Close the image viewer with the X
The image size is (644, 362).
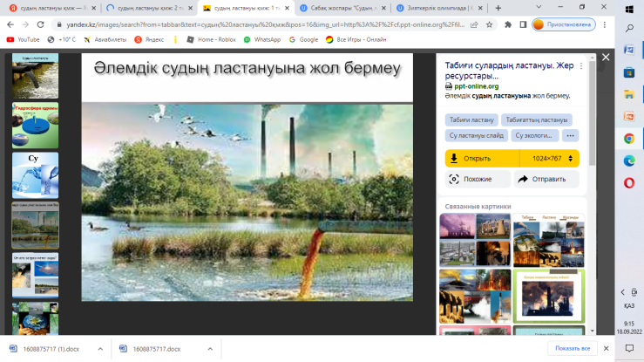(606, 57)
